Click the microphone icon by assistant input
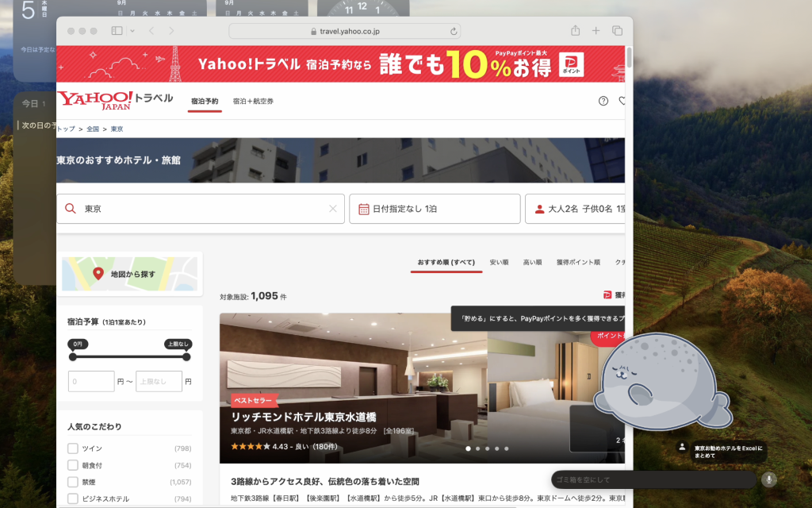This screenshot has height=508, width=812. (x=769, y=479)
